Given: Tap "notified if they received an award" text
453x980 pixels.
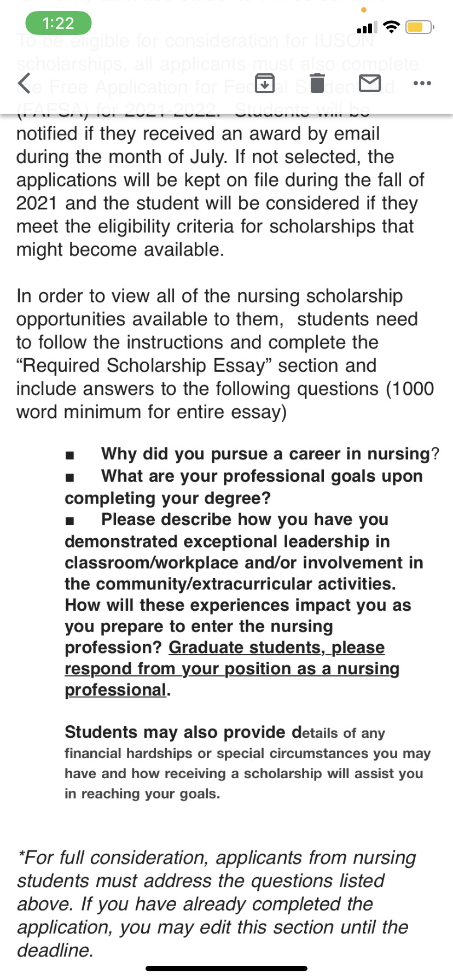Looking at the screenshot, I should 198,134.
